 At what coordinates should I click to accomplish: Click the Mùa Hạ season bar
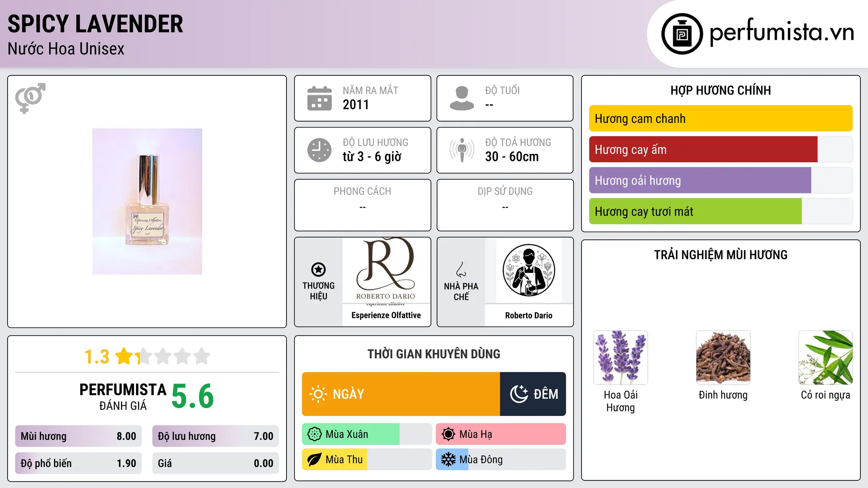click(x=501, y=434)
